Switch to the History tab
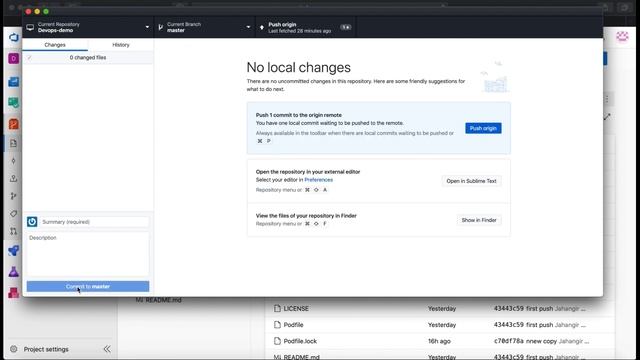The image size is (640, 360). (x=121, y=45)
